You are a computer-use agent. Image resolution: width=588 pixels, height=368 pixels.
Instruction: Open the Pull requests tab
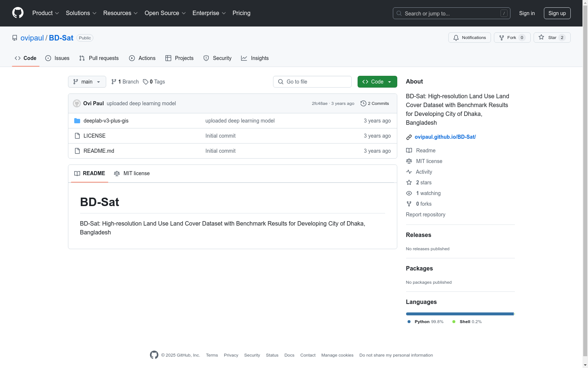coord(99,58)
